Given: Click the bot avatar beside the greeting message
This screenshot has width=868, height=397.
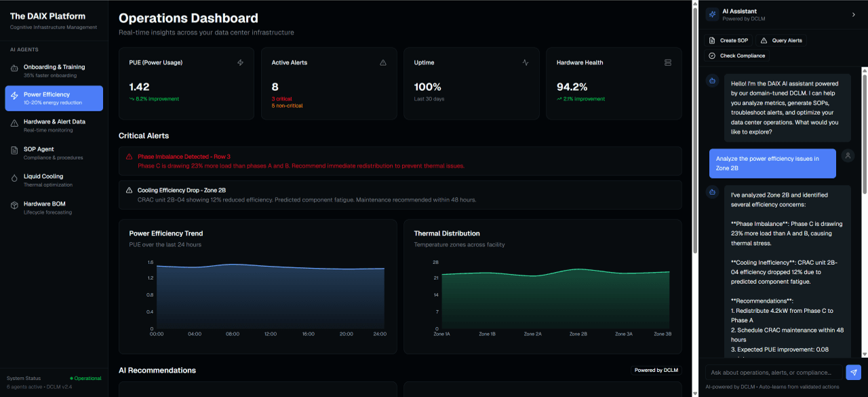Looking at the screenshot, I should [711, 80].
